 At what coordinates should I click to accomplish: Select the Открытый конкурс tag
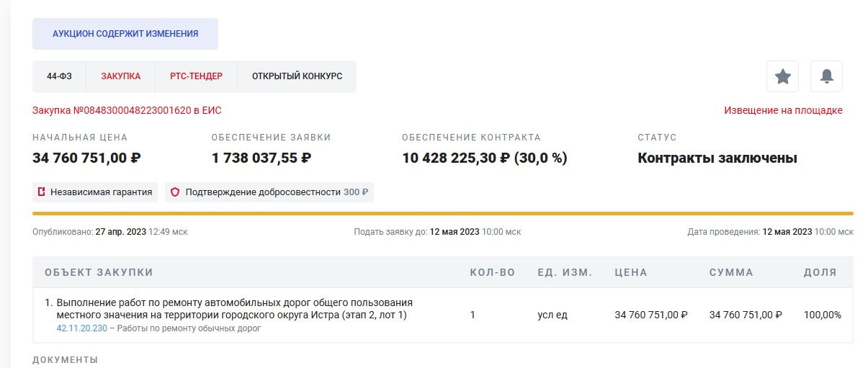point(297,76)
